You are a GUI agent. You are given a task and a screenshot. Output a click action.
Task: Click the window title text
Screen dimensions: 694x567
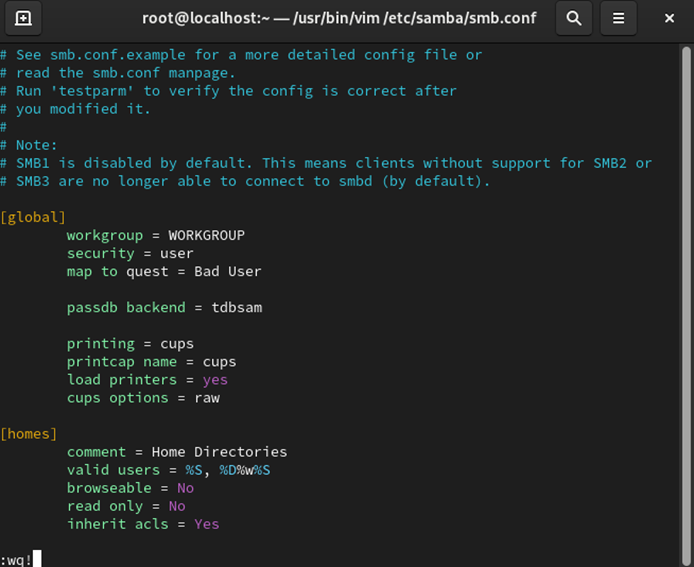pos(339,18)
